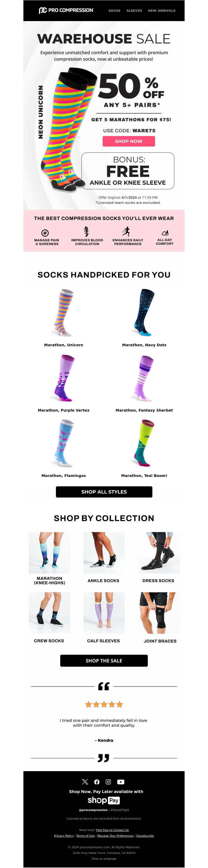Click the Unsubscribe link

145,836
